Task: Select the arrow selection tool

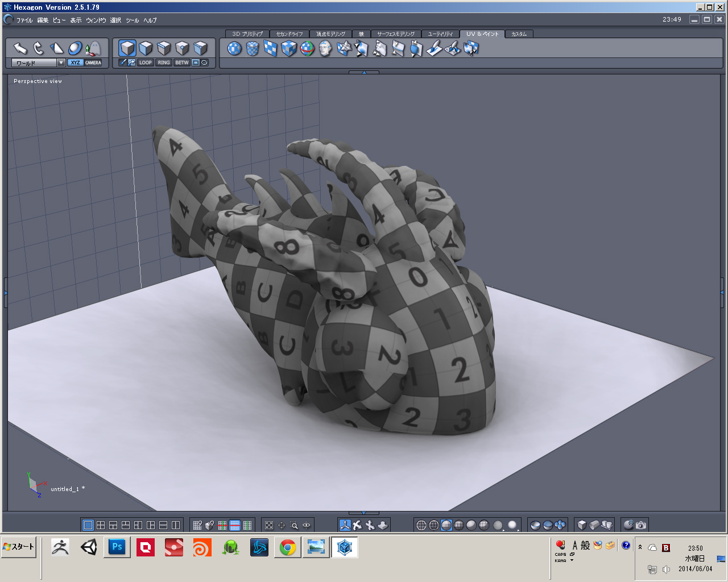Action: point(20,48)
